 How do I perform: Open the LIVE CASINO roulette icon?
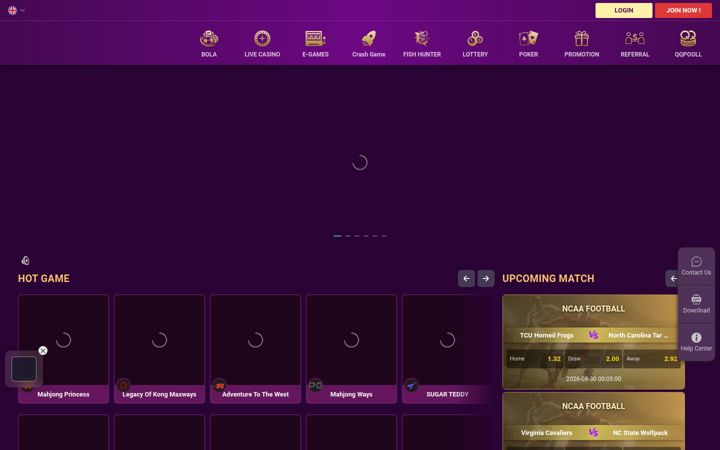point(262,39)
